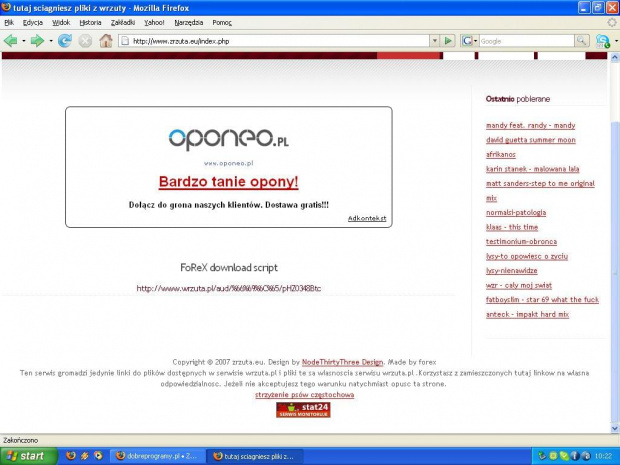Launch Firefox from Quick Launch

tap(71, 456)
